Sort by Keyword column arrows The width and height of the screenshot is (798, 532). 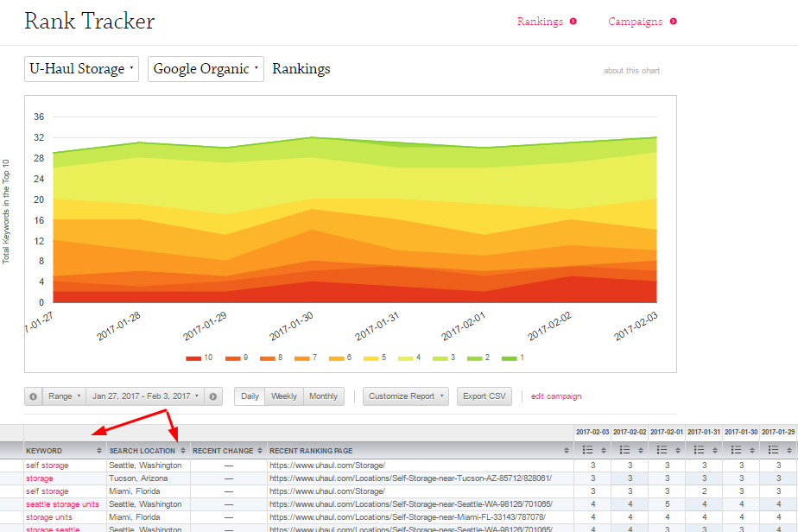99,451
